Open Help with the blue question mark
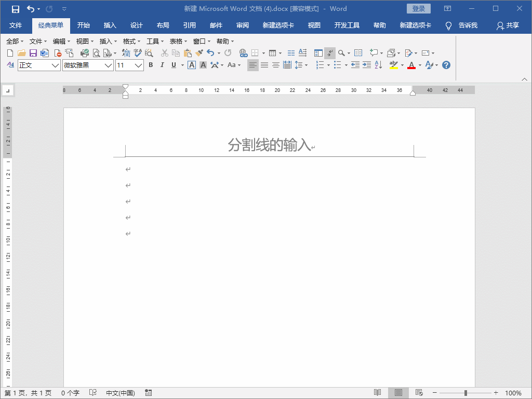532x399 pixels. tap(446, 65)
